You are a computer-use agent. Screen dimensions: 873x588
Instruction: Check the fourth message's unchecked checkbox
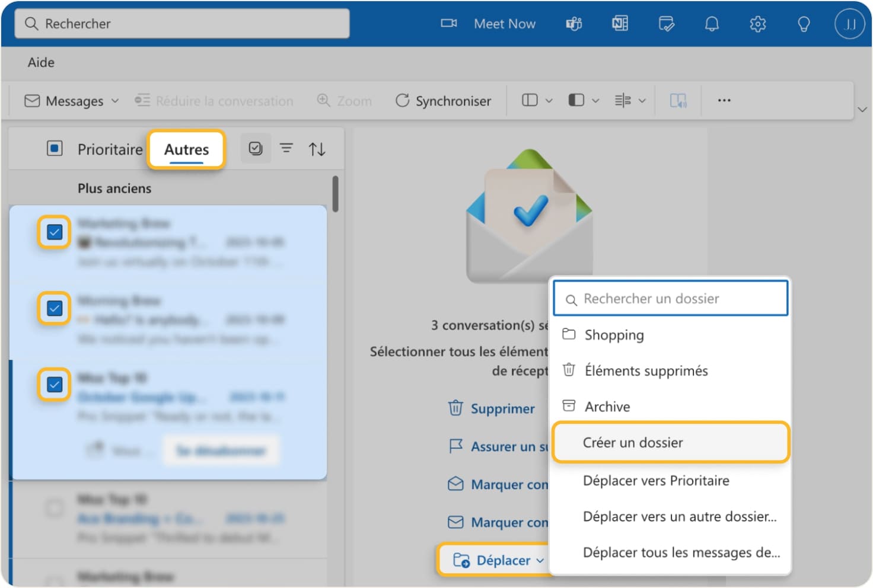(55, 508)
